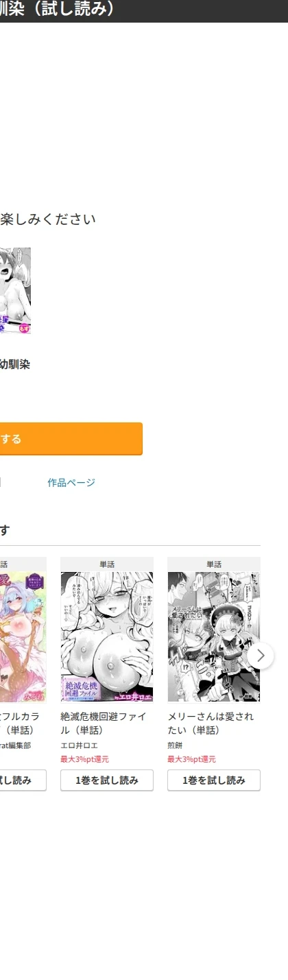Open the メリーさんは愛されたい cover thumbnail
This screenshot has width=288, height=980.
[214, 636]
